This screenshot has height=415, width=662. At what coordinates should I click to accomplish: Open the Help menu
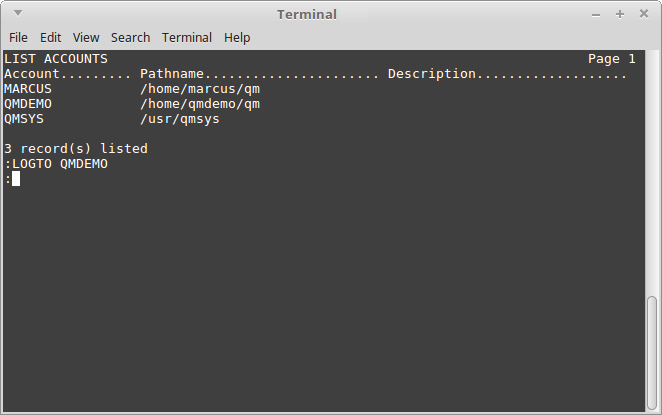[237, 38]
